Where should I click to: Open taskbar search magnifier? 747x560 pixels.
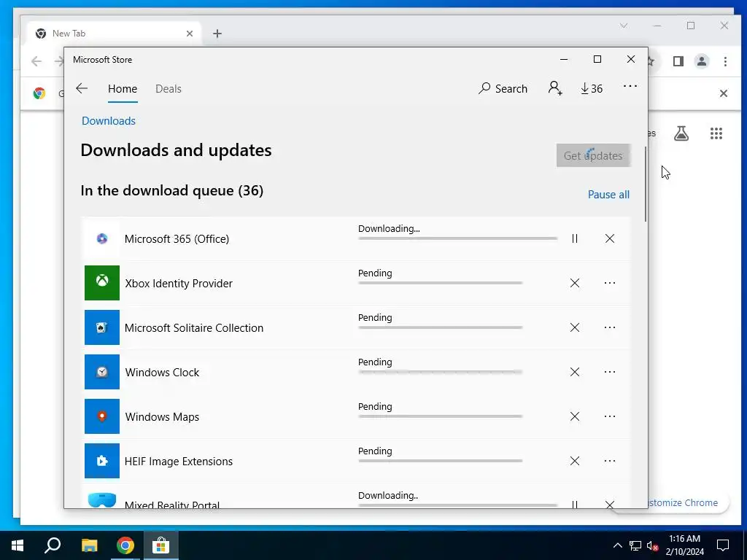pyautogui.click(x=53, y=545)
